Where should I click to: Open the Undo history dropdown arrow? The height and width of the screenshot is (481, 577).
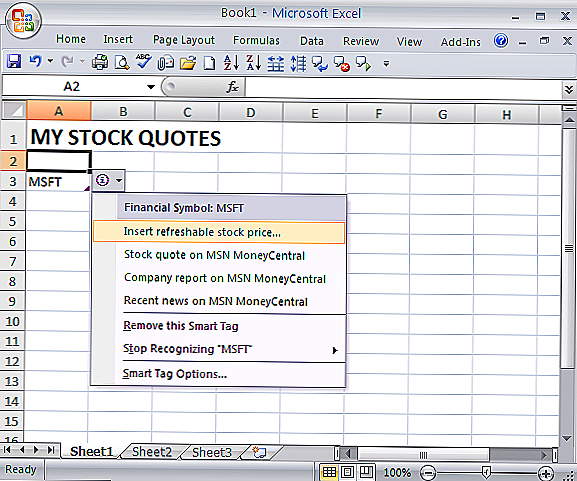(50, 61)
